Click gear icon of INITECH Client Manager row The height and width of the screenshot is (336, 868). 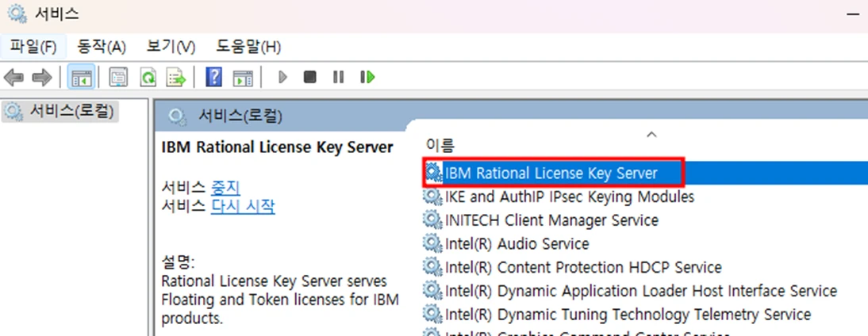coord(433,220)
